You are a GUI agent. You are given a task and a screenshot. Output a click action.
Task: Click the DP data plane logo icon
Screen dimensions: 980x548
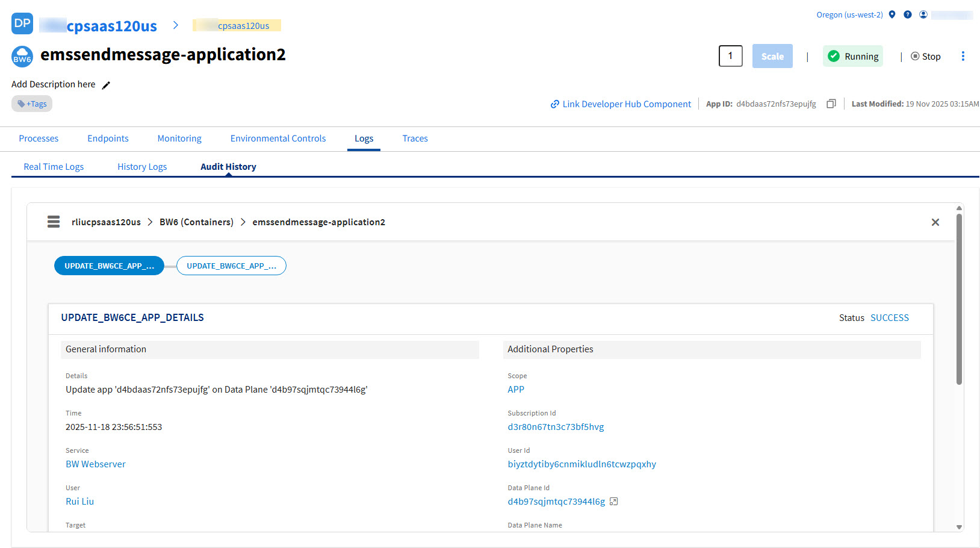point(22,23)
